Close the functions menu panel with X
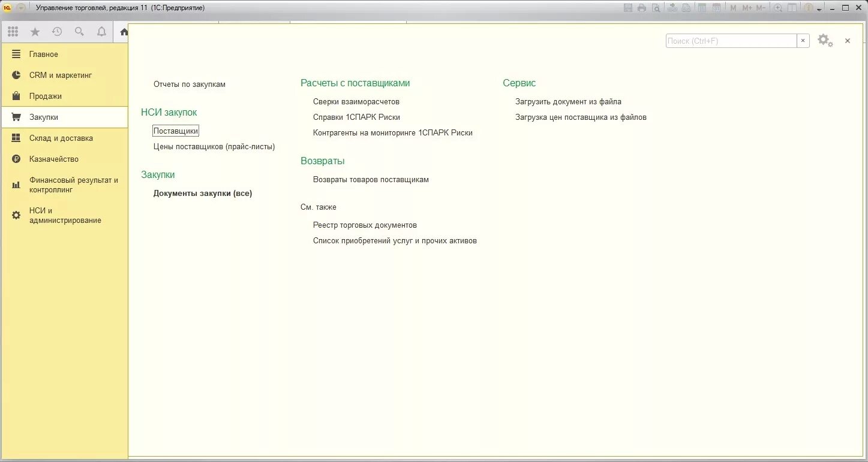This screenshot has height=462, width=868. click(848, 41)
